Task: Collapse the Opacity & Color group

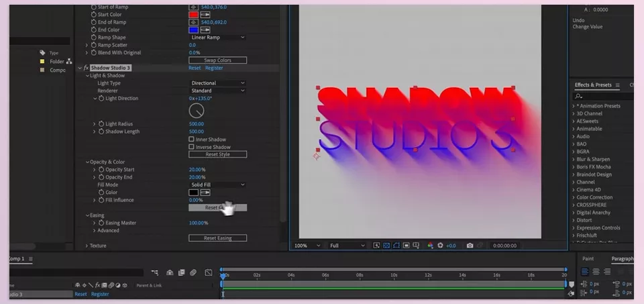Action: [87, 162]
